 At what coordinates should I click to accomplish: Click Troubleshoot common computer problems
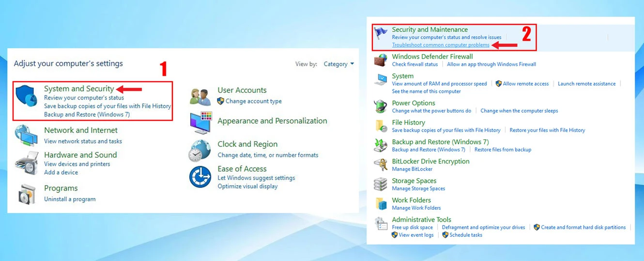click(441, 45)
